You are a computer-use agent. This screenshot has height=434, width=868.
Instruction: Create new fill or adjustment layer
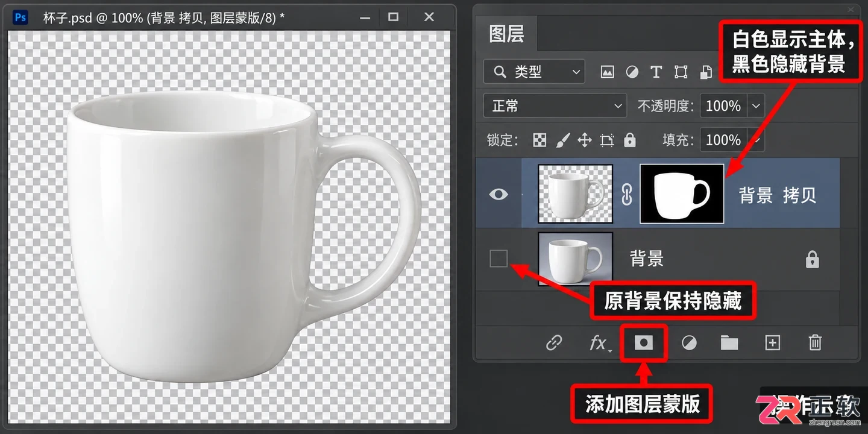click(x=689, y=343)
